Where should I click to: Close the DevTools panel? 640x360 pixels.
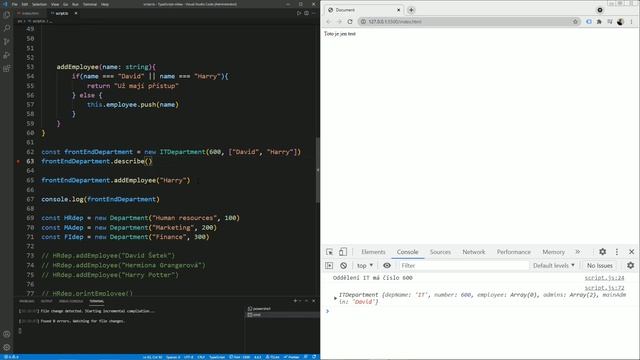point(631,252)
